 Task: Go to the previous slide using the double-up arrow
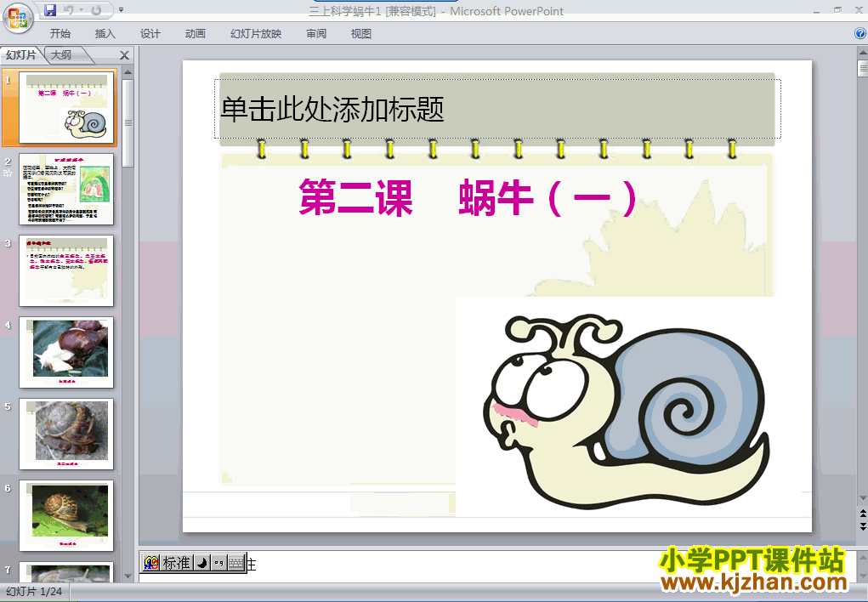[862, 512]
